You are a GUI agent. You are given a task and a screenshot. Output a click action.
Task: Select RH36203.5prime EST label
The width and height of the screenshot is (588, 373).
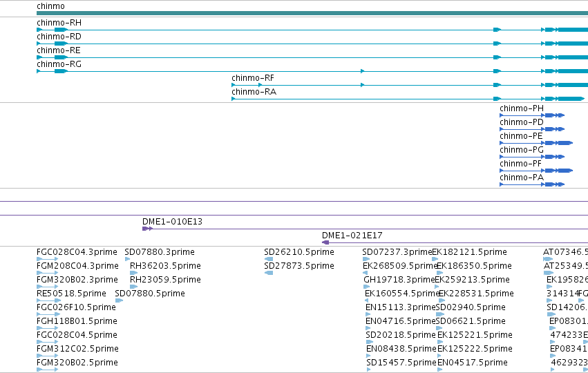tap(165, 266)
